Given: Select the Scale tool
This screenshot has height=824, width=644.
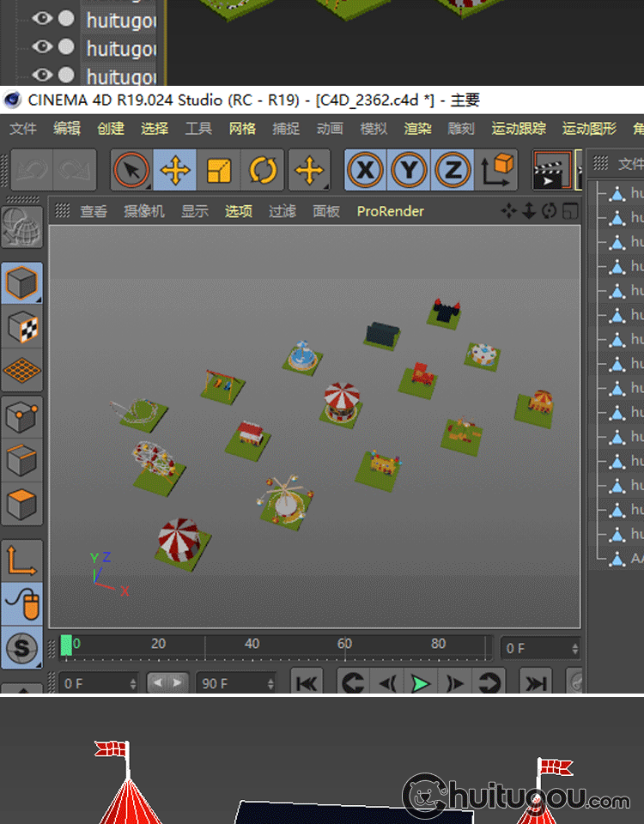Looking at the screenshot, I should 219,171.
